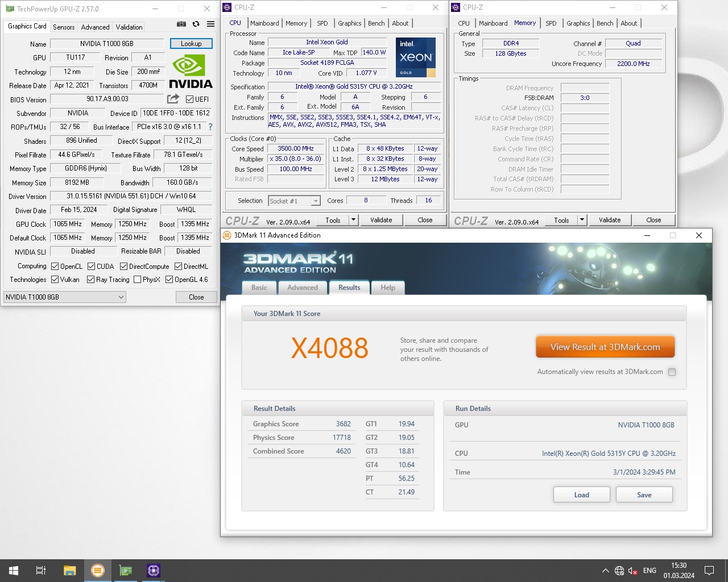Click the BIOS share/export icon

click(173, 99)
